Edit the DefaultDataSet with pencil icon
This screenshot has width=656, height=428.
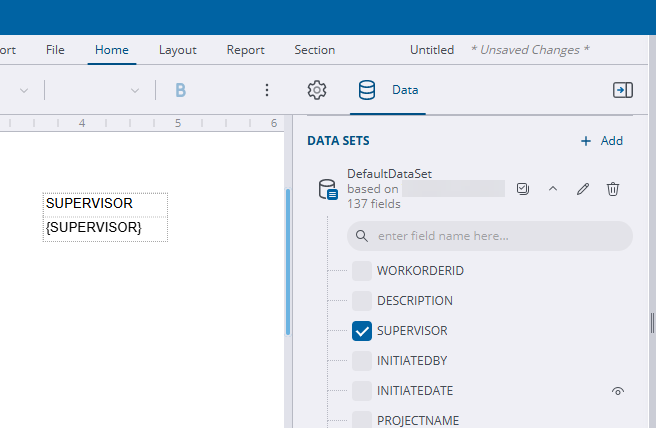(x=583, y=189)
